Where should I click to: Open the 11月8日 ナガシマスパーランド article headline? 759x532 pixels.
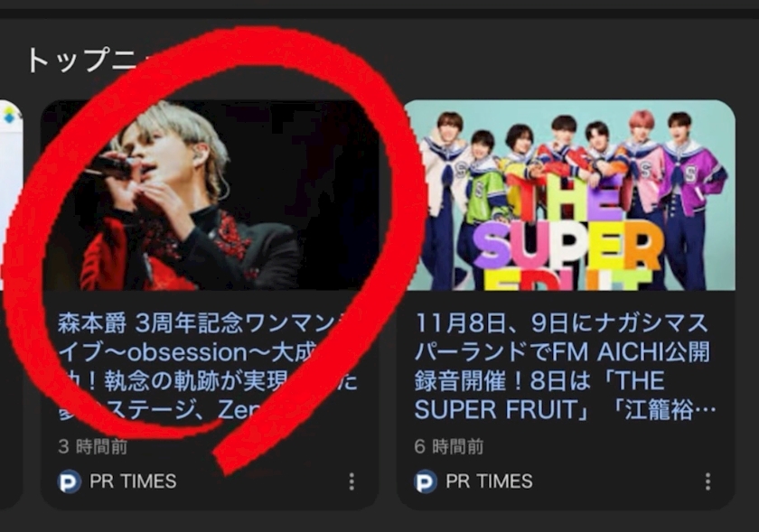(565, 367)
